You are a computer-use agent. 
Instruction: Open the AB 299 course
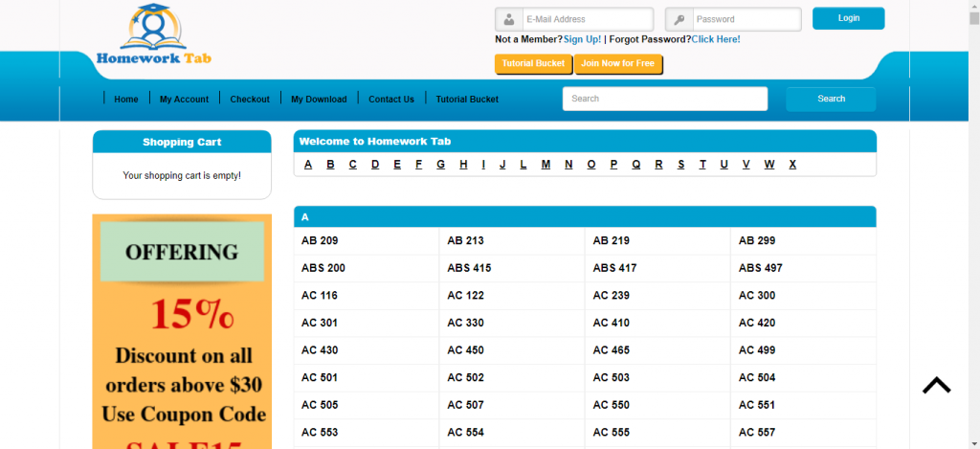tap(757, 240)
